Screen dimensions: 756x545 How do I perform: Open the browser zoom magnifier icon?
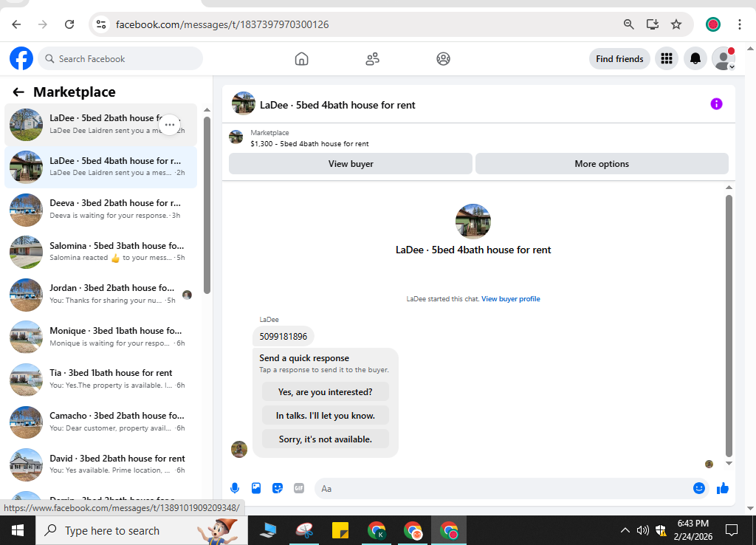[x=628, y=24]
